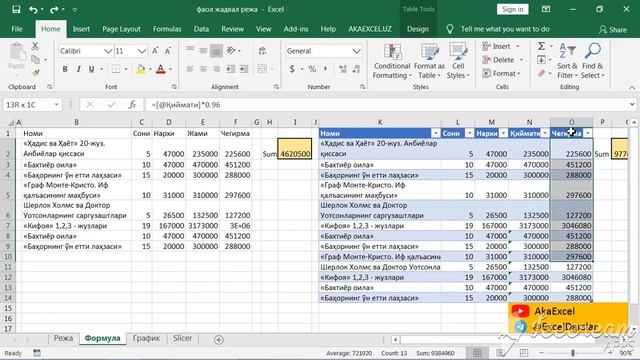This screenshot has height=360, width=640.
Task: Toggle Italic formatting
Action: point(78,69)
